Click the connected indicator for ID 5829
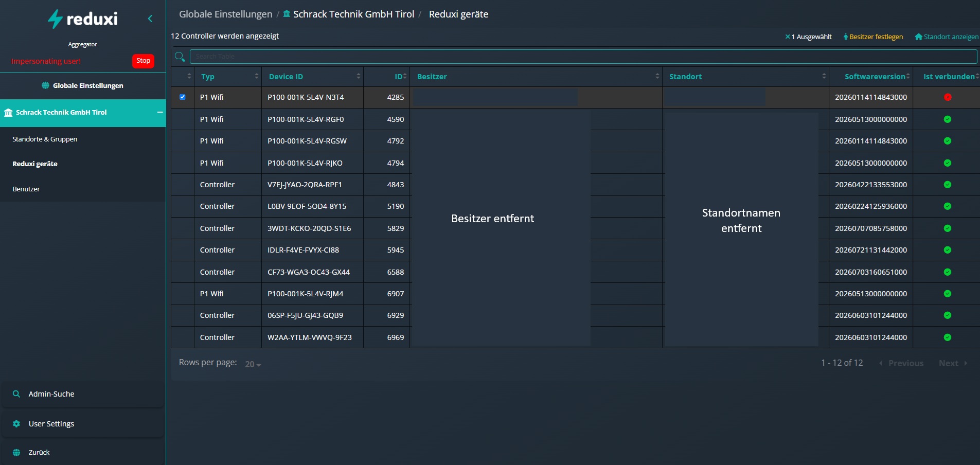980x465 pixels. click(948, 228)
